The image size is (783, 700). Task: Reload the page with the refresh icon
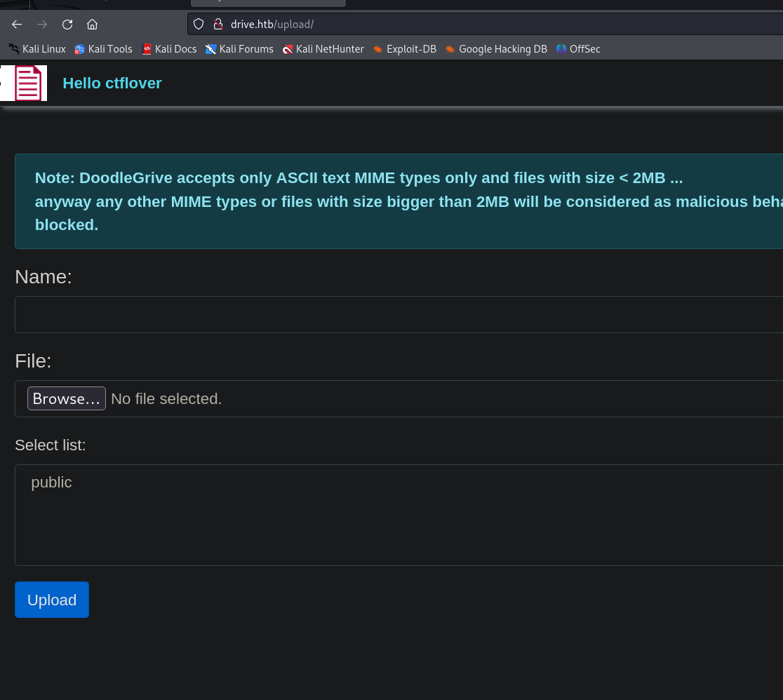[67, 25]
